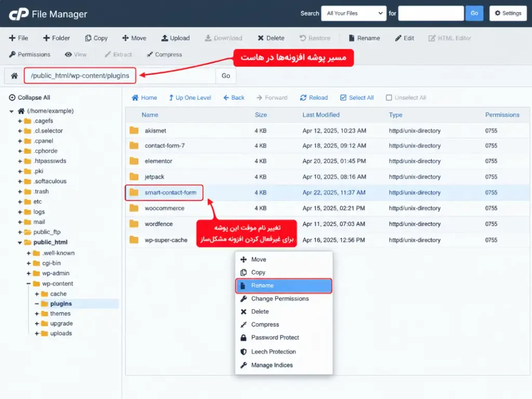Click the cPanel logo icon

point(19,14)
